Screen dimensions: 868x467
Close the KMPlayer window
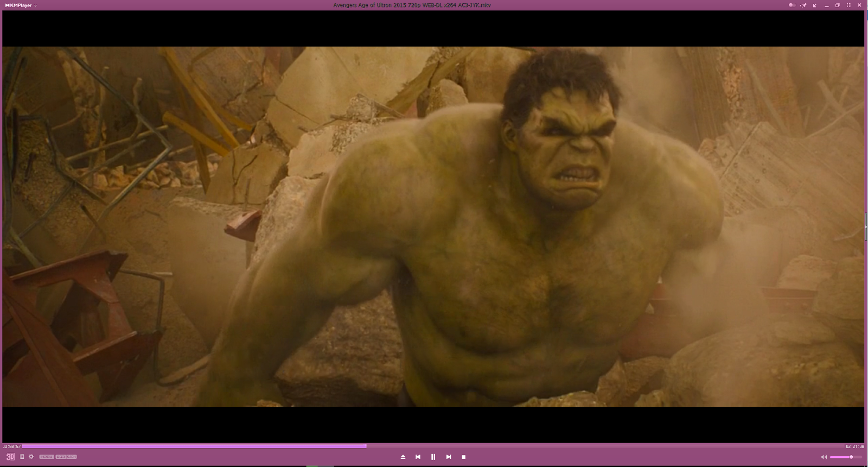pos(860,5)
